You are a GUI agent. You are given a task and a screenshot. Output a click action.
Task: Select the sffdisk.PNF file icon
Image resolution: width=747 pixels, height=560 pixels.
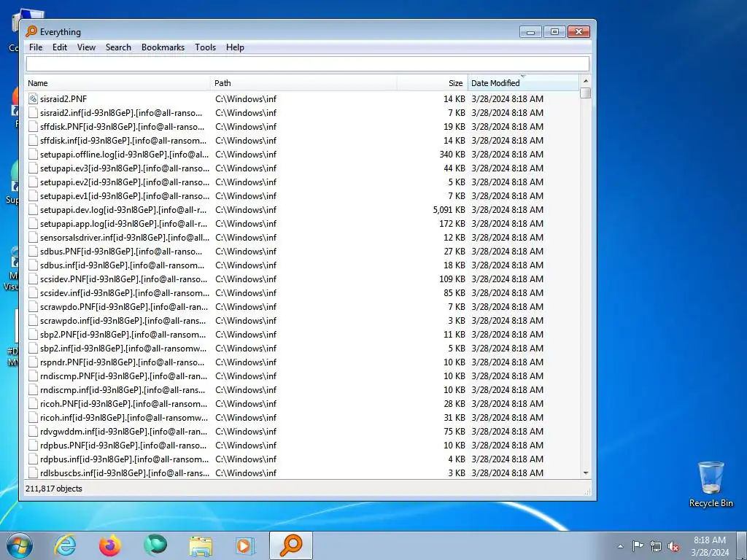33,127
